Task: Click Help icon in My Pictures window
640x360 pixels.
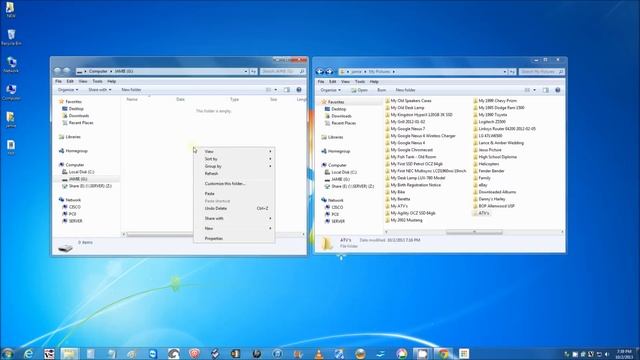Action: click(x=558, y=90)
